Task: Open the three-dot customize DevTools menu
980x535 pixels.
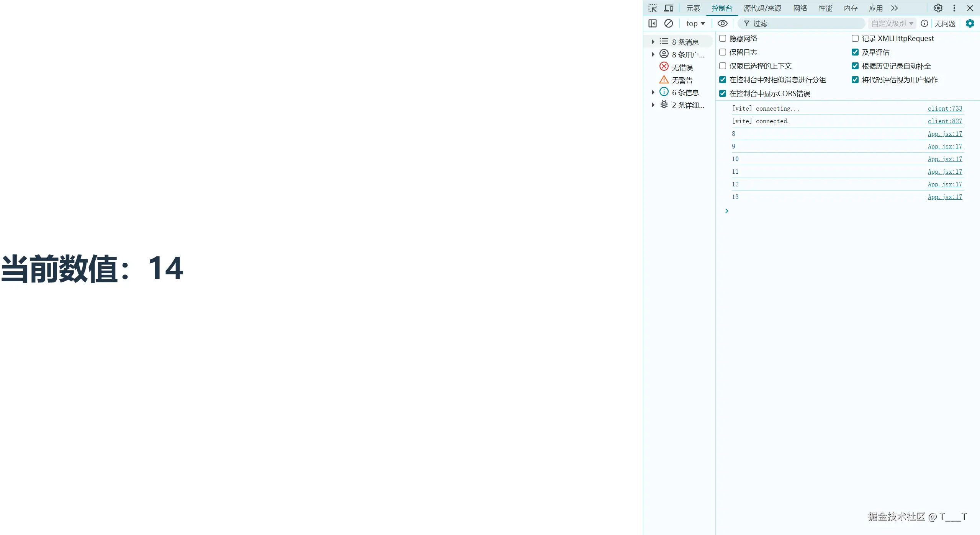Action: coord(954,8)
